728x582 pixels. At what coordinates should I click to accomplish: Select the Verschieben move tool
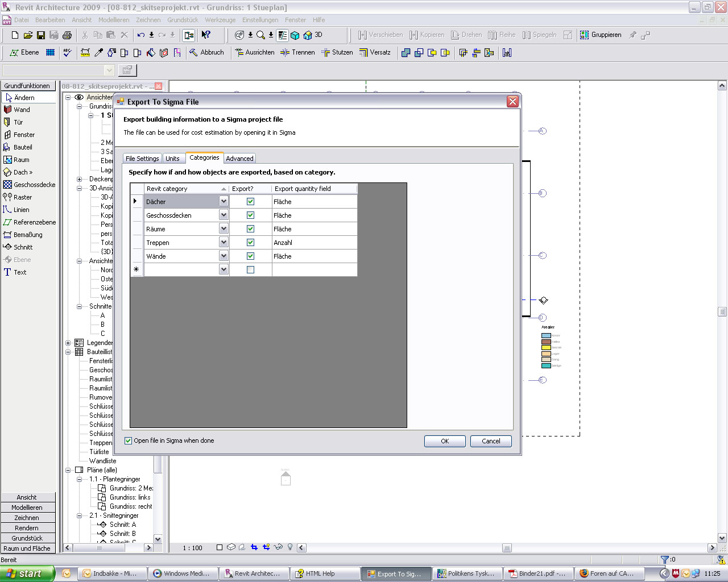[x=380, y=35]
